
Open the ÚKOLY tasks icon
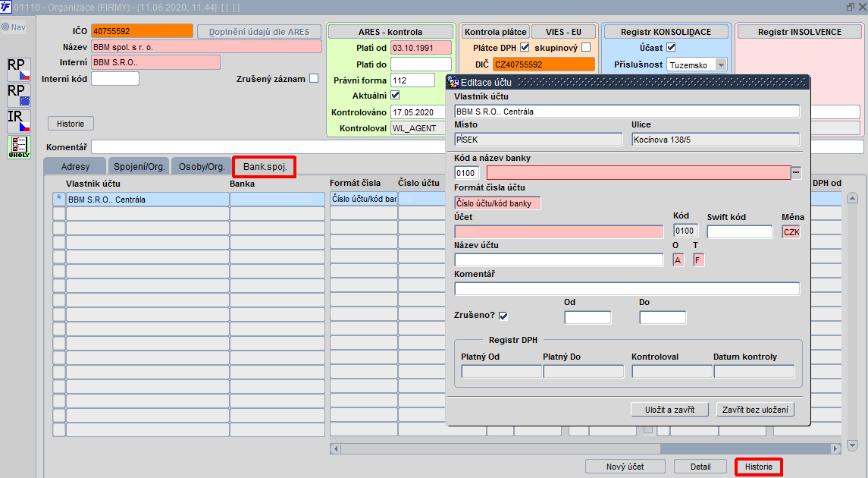tap(19, 147)
